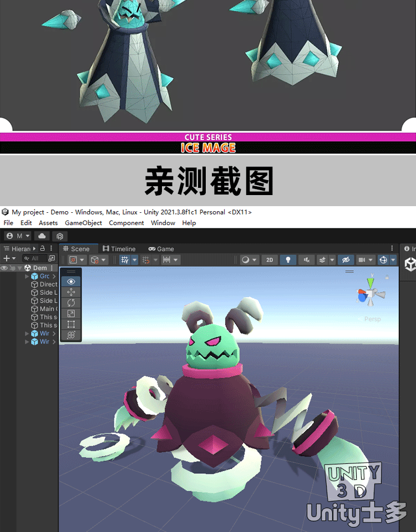Toggle hidden objects scene visibility button
The width and height of the screenshot is (416, 532).
click(346, 260)
